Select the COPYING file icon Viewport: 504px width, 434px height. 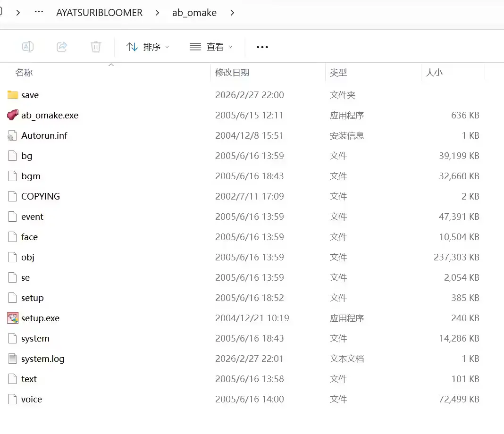click(13, 196)
